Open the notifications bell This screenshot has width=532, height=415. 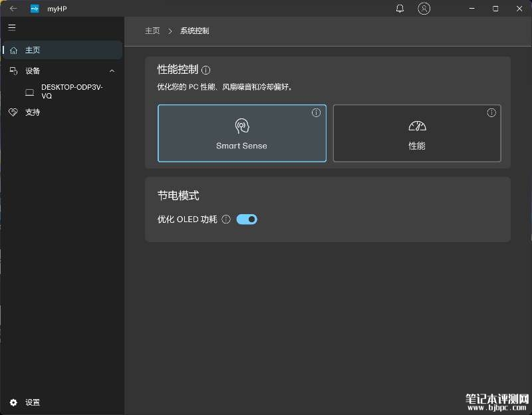(x=400, y=9)
